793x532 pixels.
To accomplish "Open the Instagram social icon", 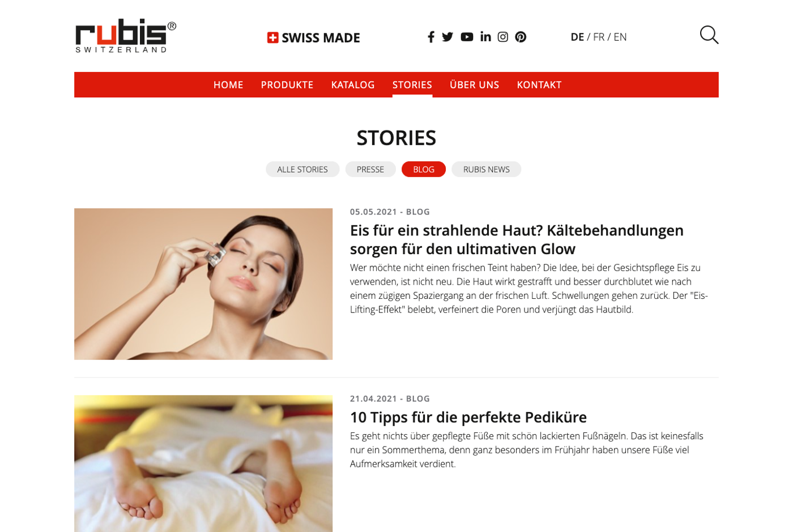I will coord(503,37).
